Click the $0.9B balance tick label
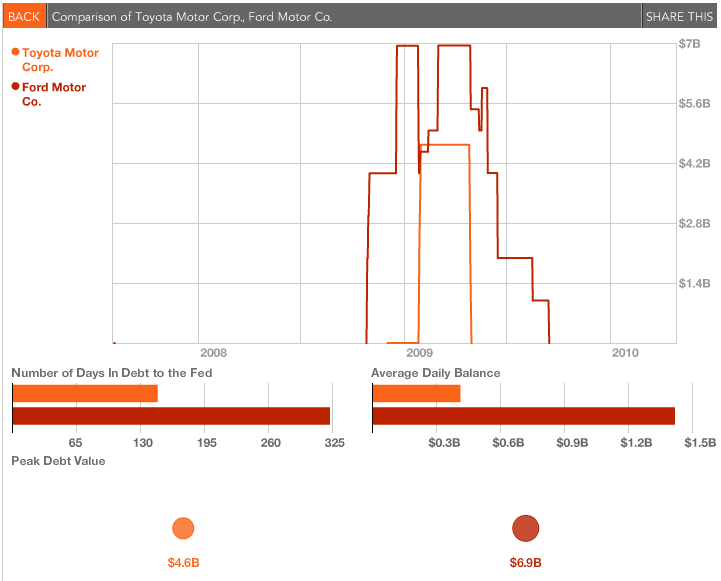Image resolution: width=721 pixels, height=581 pixels. [572, 443]
